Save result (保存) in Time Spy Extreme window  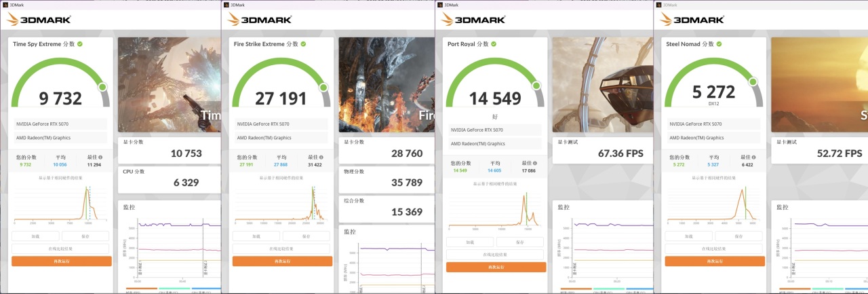click(85, 236)
